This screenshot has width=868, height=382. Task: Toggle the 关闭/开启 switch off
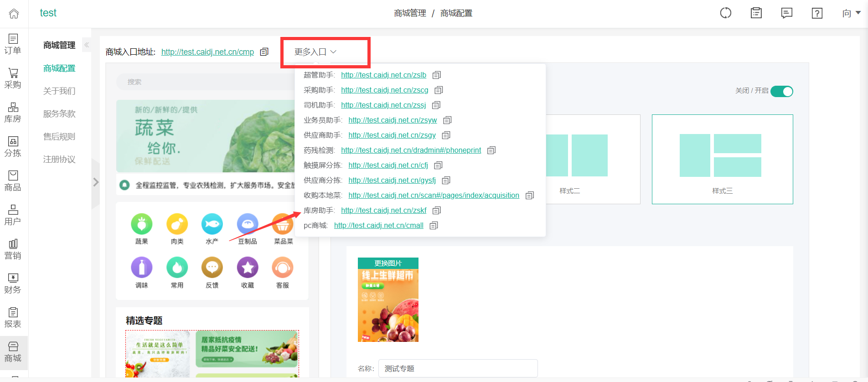781,92
